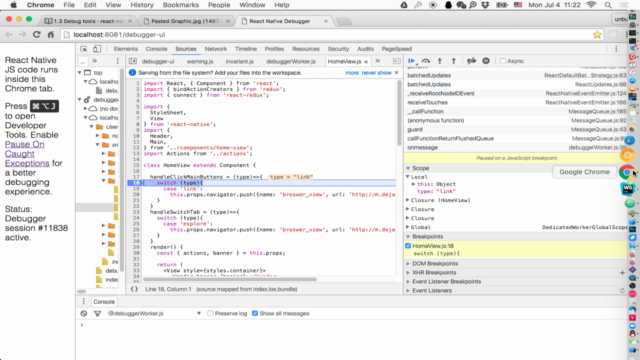Open DevTools three-dot customize menu
Viewport: 640px width, 360px height.
coord(616,49)
